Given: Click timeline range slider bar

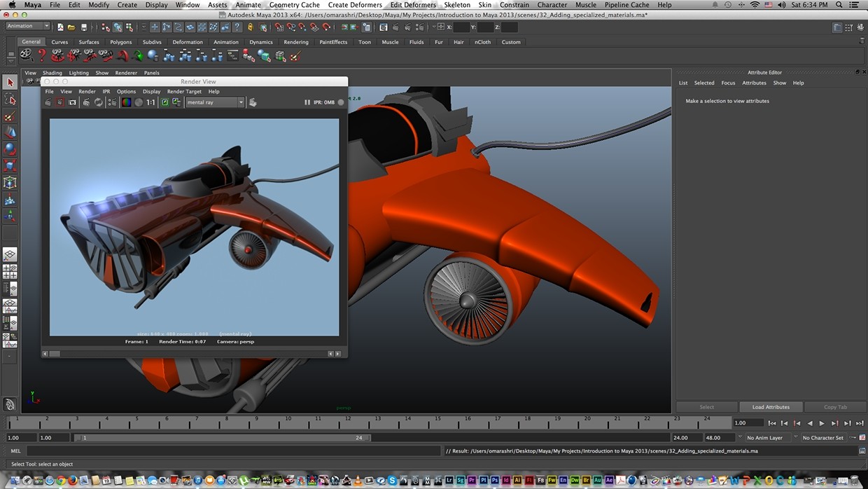Looking at the screenshot, I should point(223,438).
